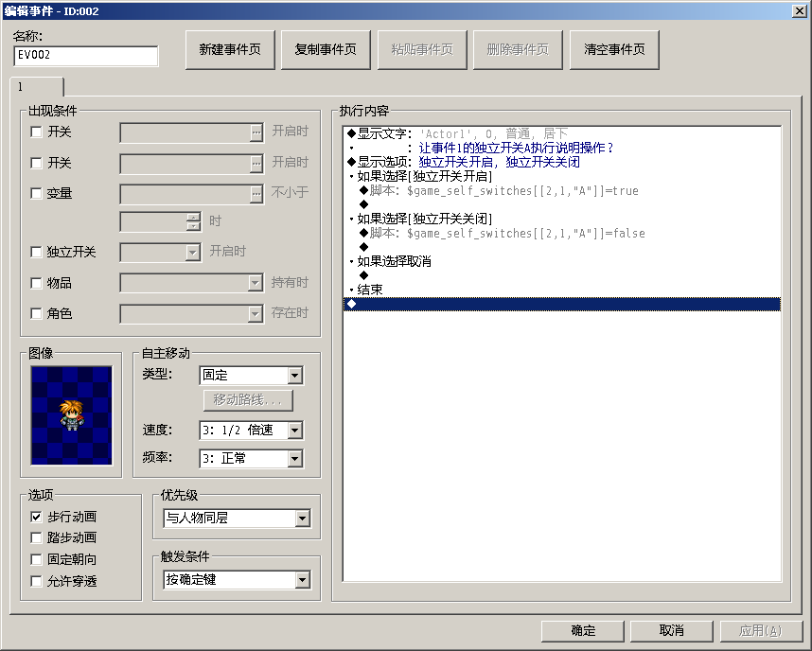Screen dimensions: 812x651
Task: Edit the 名称 field containing EV002
Action: coord(86,56)
